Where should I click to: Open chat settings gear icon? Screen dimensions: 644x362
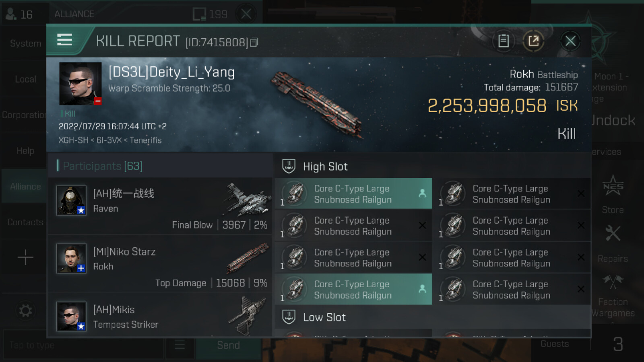(x=25, y=311)
